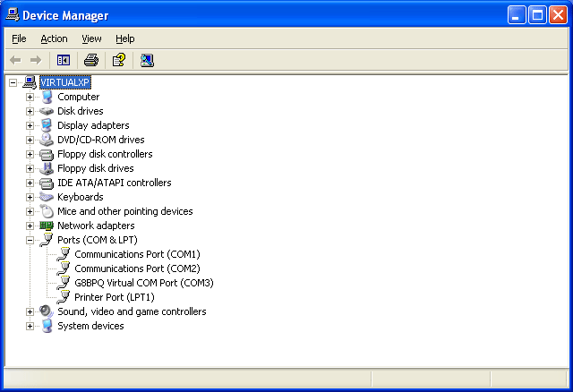Expand the System devices node
573x392 pixels.
30,326
